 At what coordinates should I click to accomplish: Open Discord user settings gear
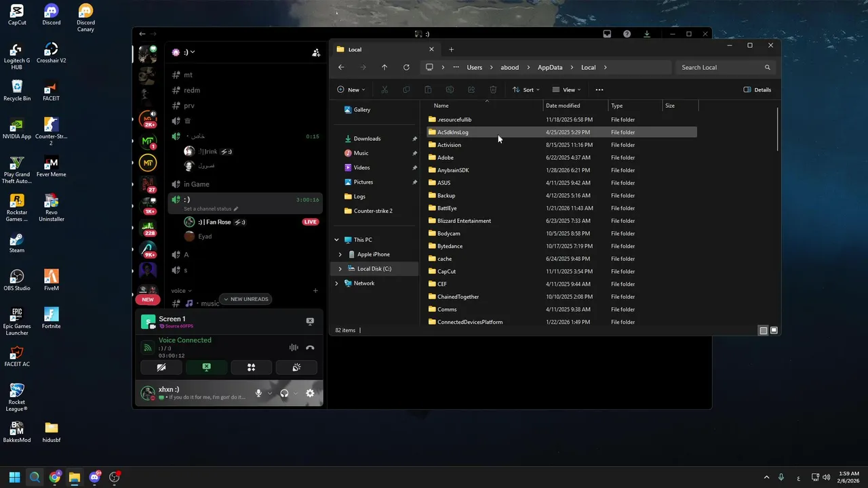(310, 393)
